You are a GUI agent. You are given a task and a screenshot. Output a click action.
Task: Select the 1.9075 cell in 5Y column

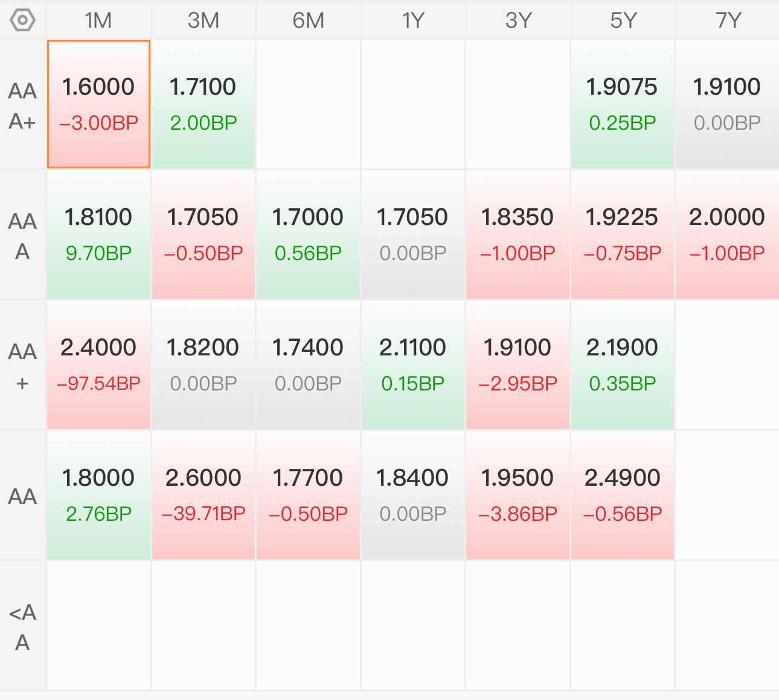tap(623, 104)
